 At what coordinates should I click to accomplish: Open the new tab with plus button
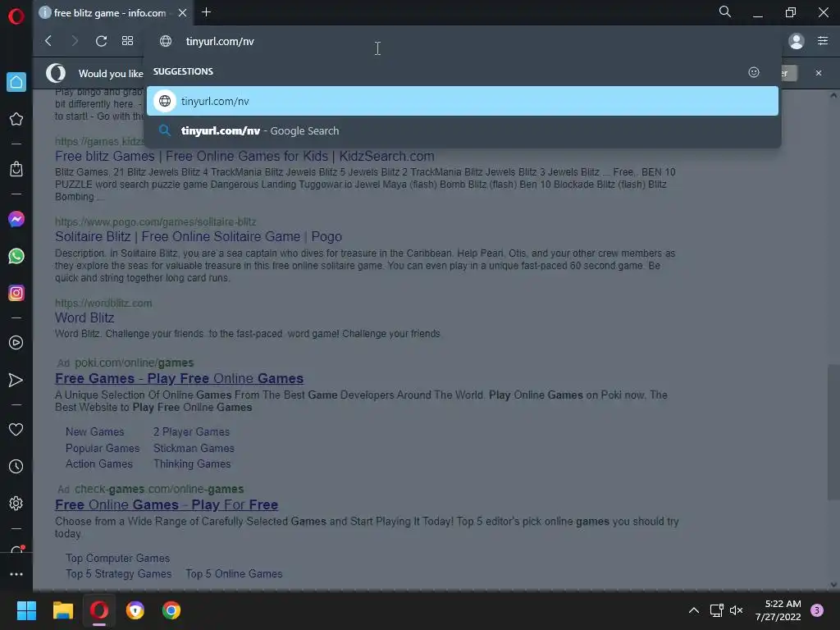coord(206,11)
